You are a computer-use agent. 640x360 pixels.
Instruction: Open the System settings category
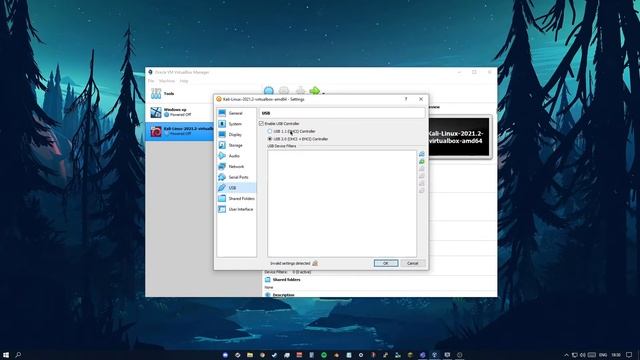[236, 124]
